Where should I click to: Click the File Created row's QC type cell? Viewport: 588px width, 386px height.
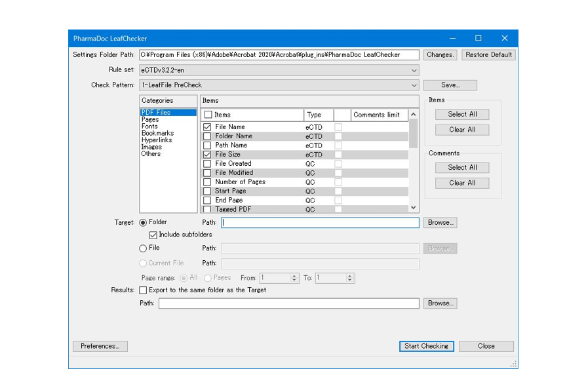(x=310, y=164)
